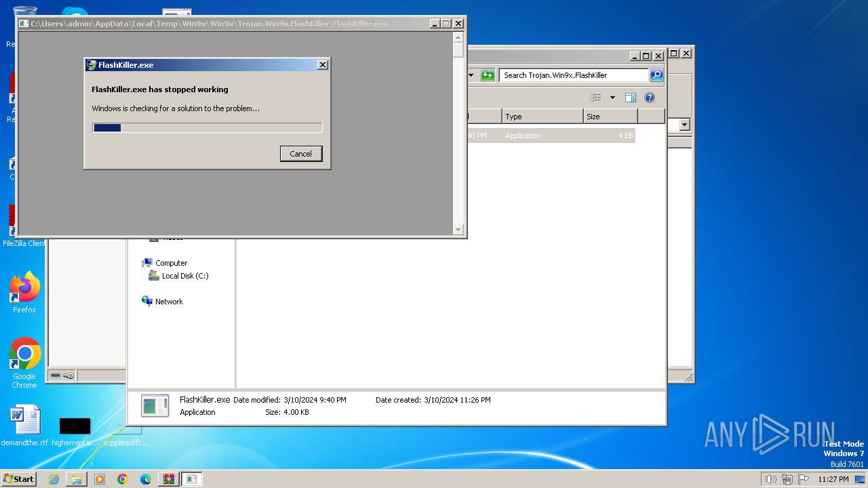
Task: Sort files by Size column
Action: pyautogui.click(x=610, y=117)
